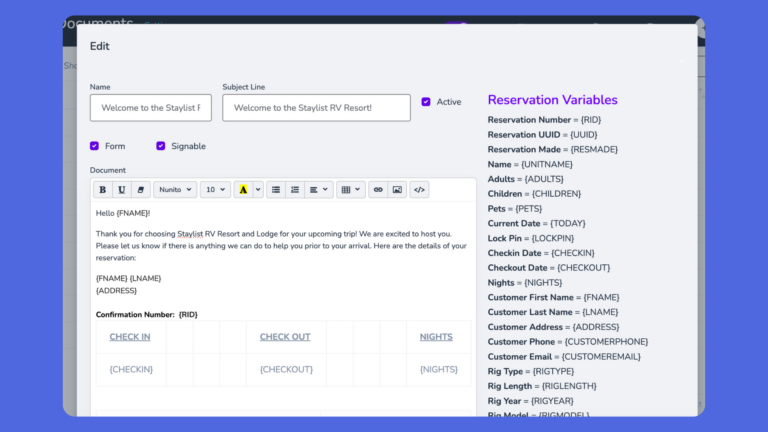Toggle the Form checkbox
Screen dimensions: 768x432
tap(95, 146)
